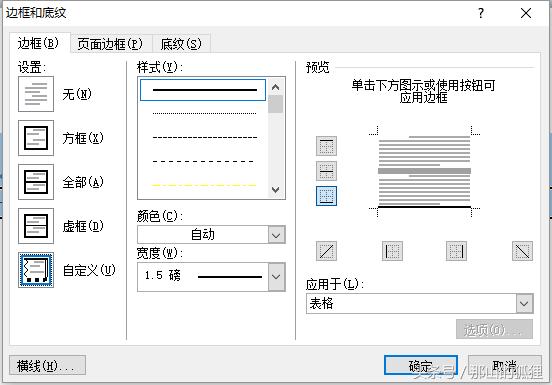Select the short-dashed line style

pos(204,138)
